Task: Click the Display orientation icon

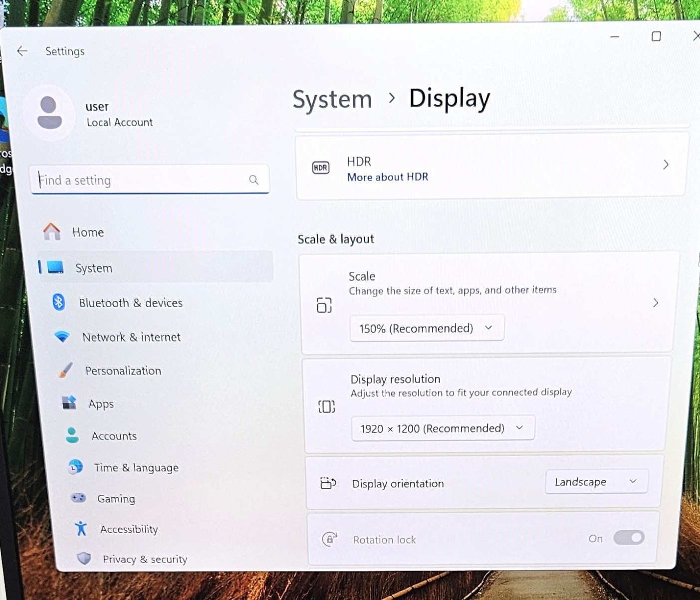Action: (328, 483)
